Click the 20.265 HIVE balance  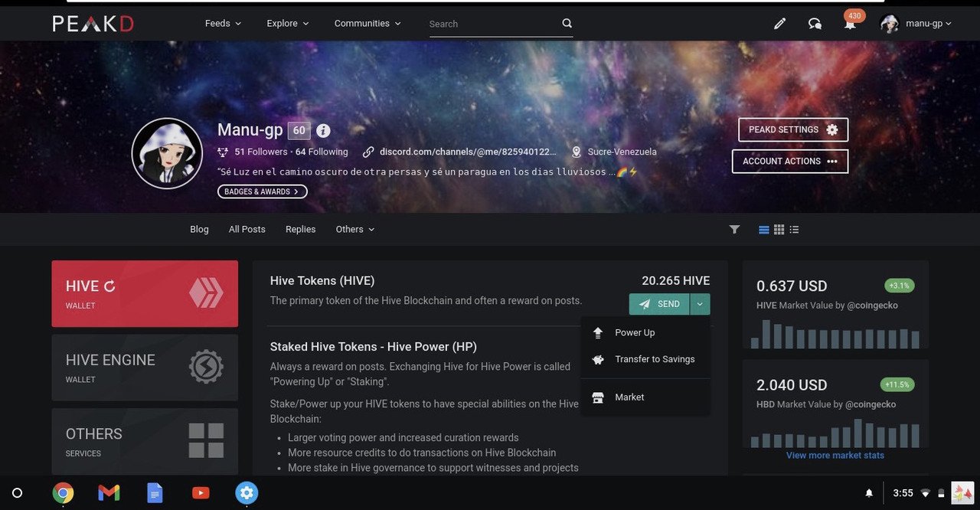coord(676,281)
